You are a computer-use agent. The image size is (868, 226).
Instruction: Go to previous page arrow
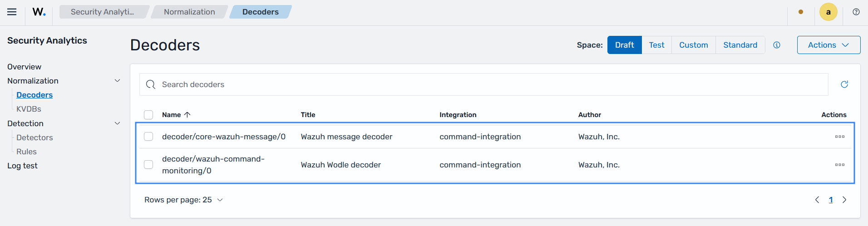click(817, 200)
